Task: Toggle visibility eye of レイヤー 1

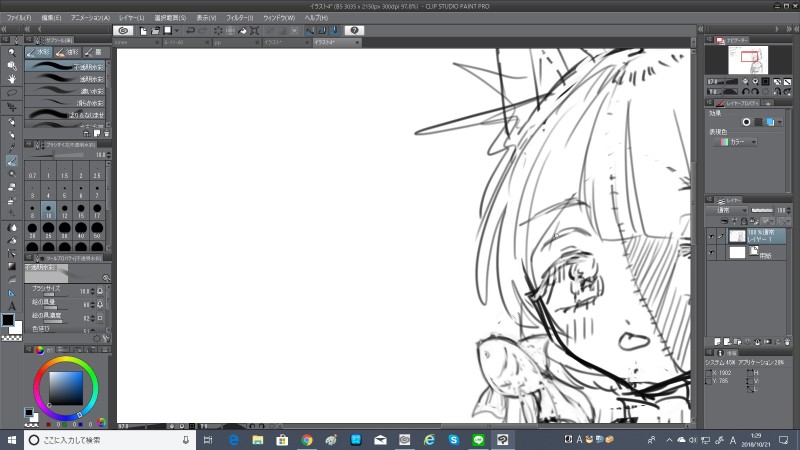Action: click(x=711, y=236)
